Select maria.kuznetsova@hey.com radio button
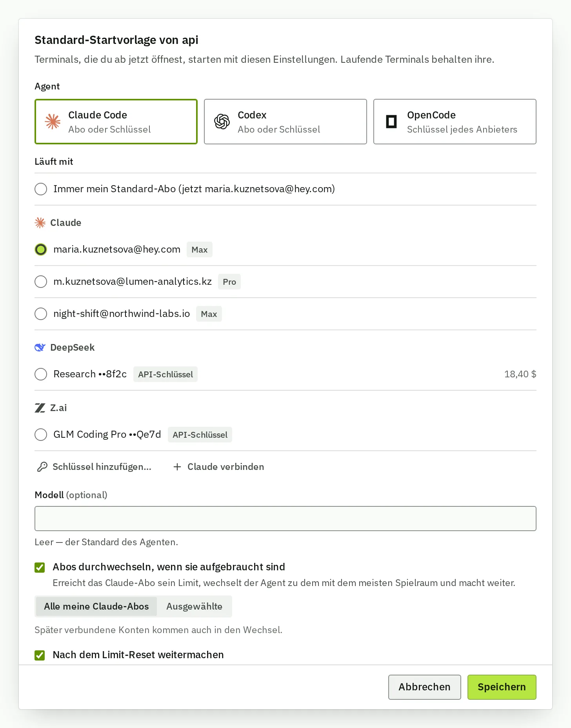571x728 pixels. 41,249
